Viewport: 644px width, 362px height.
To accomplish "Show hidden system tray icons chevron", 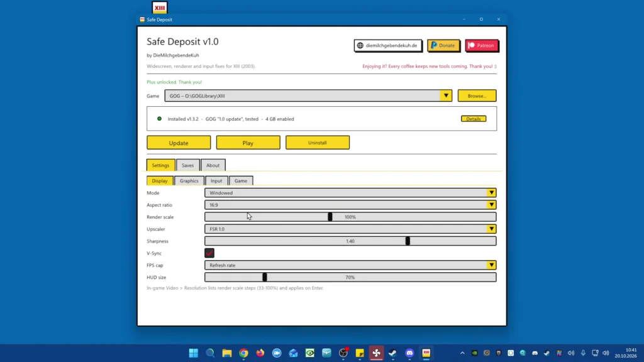I will click(x=462, y=353).
